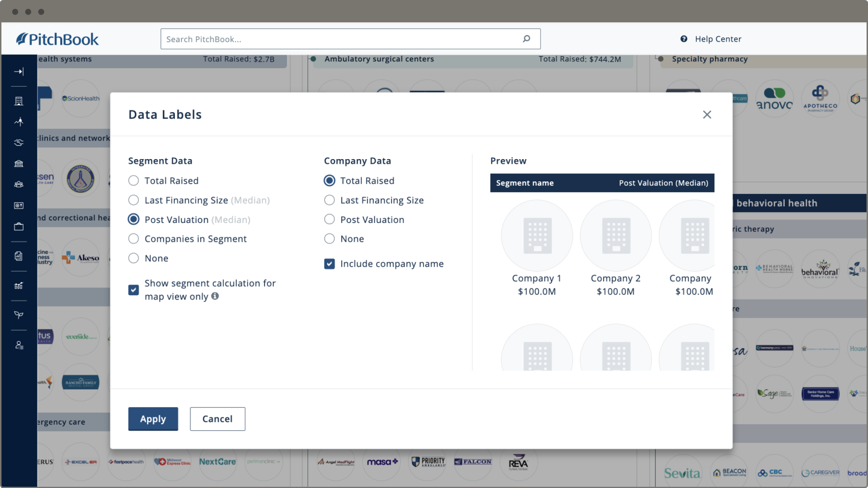Click the Company 1 $100.0M value

(x=537, y=292)
